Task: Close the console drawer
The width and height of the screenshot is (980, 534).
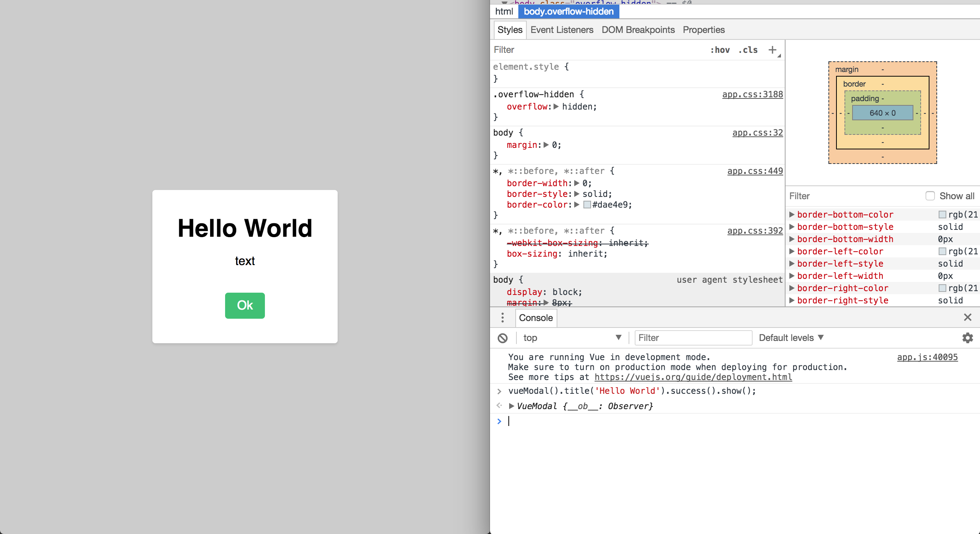Action: click(x=967, y=317)
